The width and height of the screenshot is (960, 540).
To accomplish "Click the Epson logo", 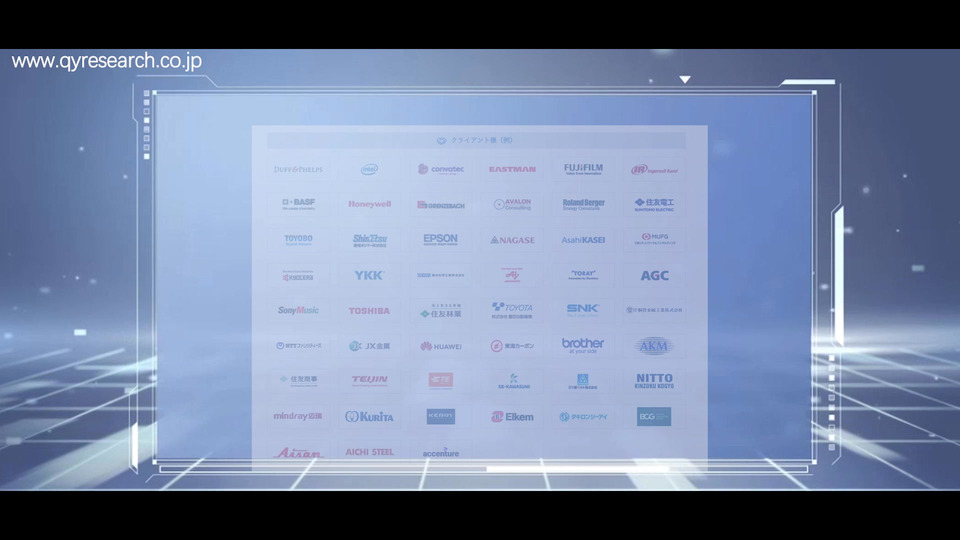I will (x=441, y=239).
